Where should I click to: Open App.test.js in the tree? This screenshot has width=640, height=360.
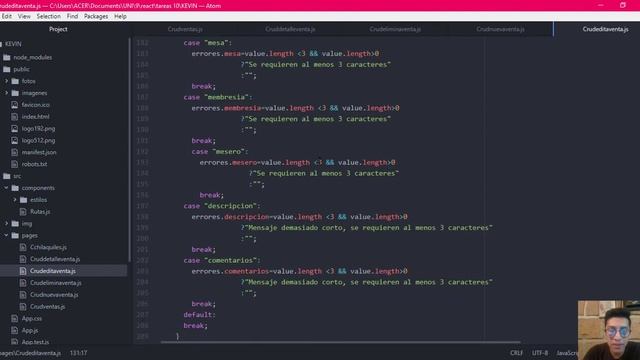[x=35, y=342]
